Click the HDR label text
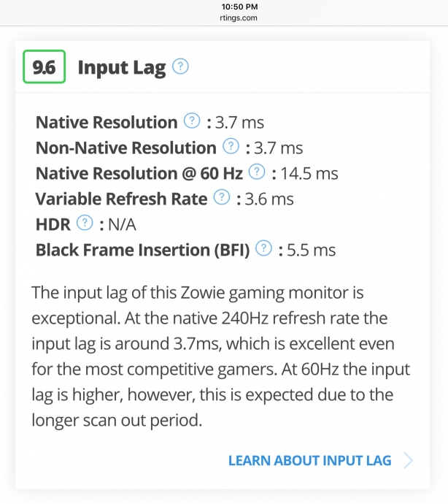 click(x=53, y=224)
